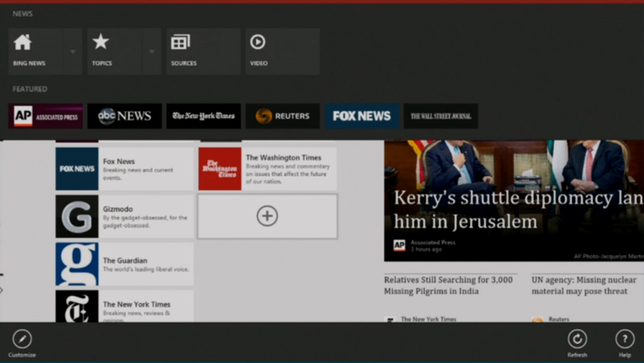
Task: Open the Video tile
Action: 282,52
